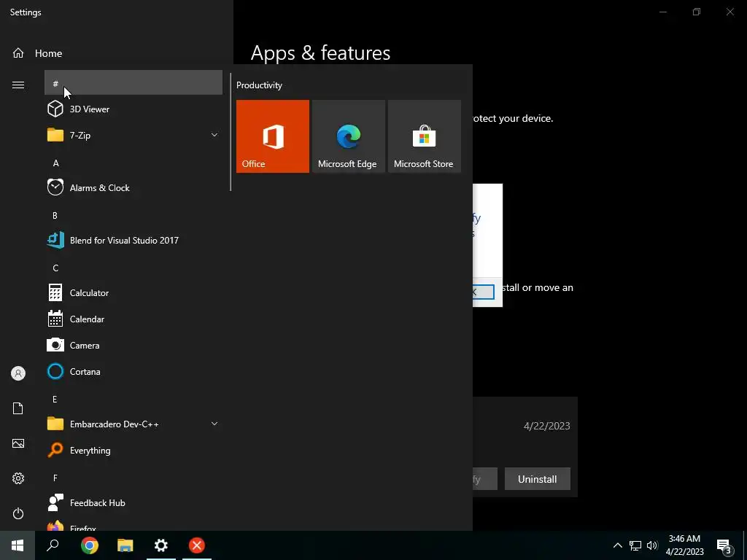Open Settings via Start menu gear icon
This screenshot has height=560, width=747.
18,478
